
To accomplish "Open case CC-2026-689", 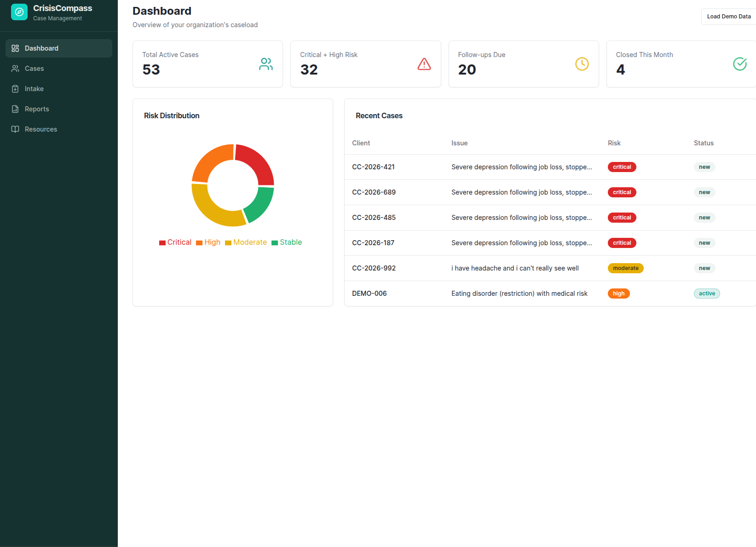I will point(550,192).
